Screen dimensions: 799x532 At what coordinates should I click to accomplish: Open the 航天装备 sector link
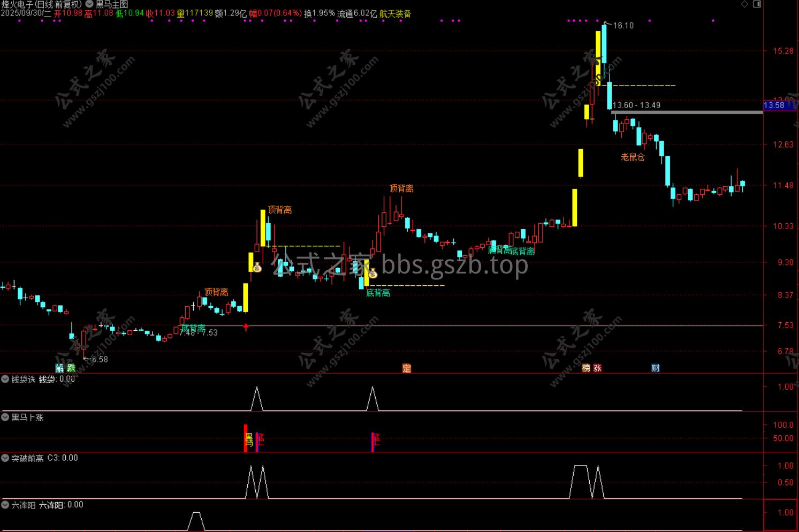[x=395, y=14]
